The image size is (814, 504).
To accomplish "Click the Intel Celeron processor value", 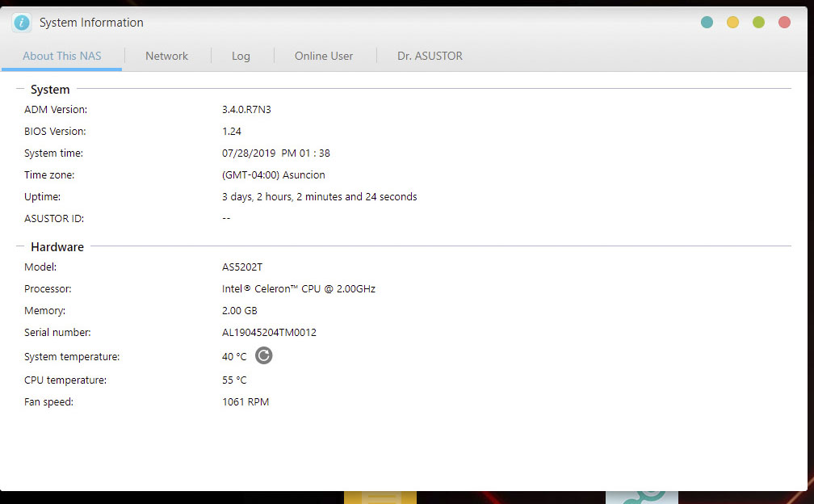I will coord(299,288).
